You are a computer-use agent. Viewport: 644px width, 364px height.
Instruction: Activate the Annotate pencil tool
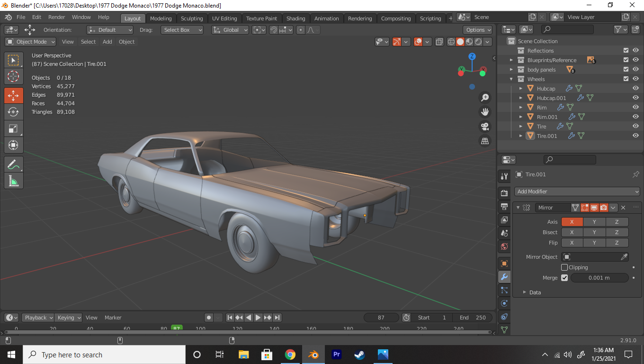coord(13,164)
